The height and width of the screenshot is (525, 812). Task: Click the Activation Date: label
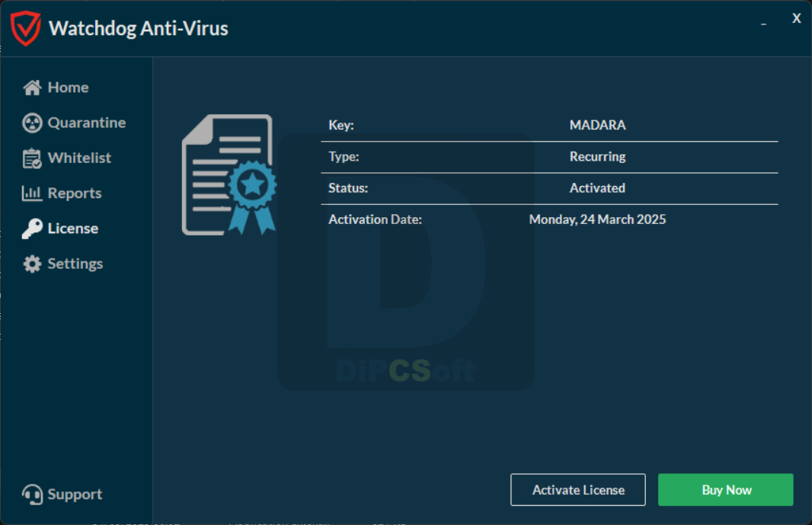[376, 219]
